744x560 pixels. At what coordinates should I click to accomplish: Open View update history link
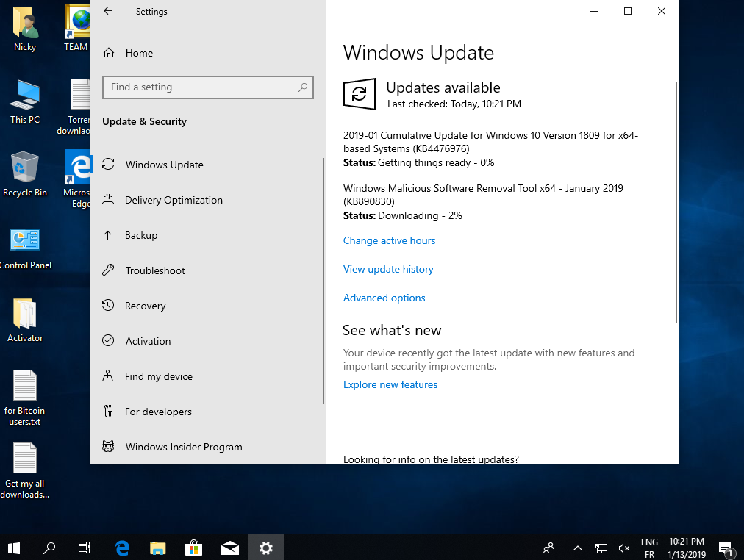click(388, 269)
